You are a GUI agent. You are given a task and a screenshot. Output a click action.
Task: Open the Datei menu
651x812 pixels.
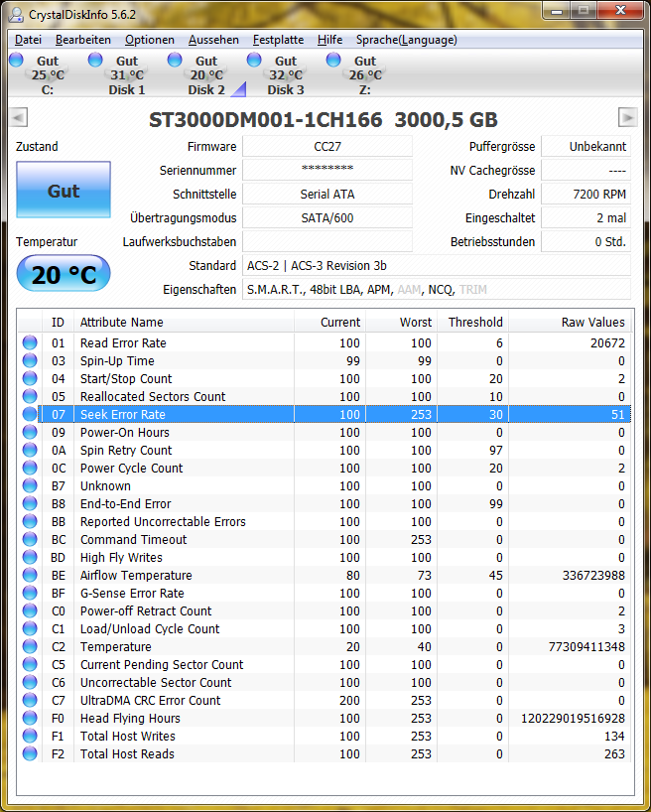tap(28, 40)
